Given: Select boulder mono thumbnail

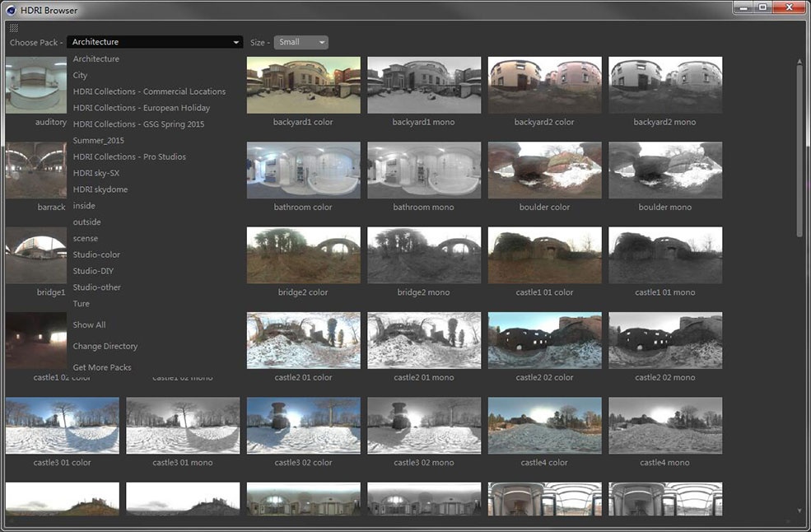Looking at the screenshot, I should [x=665, y=170].
